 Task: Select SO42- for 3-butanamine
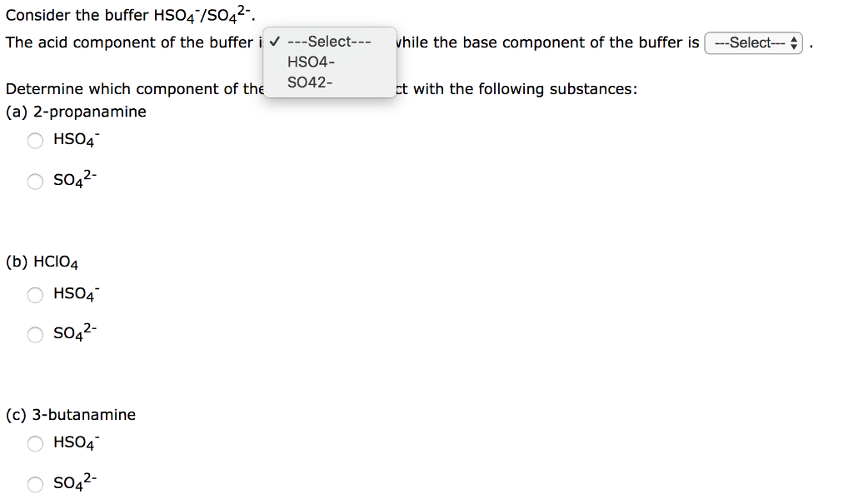35,484
